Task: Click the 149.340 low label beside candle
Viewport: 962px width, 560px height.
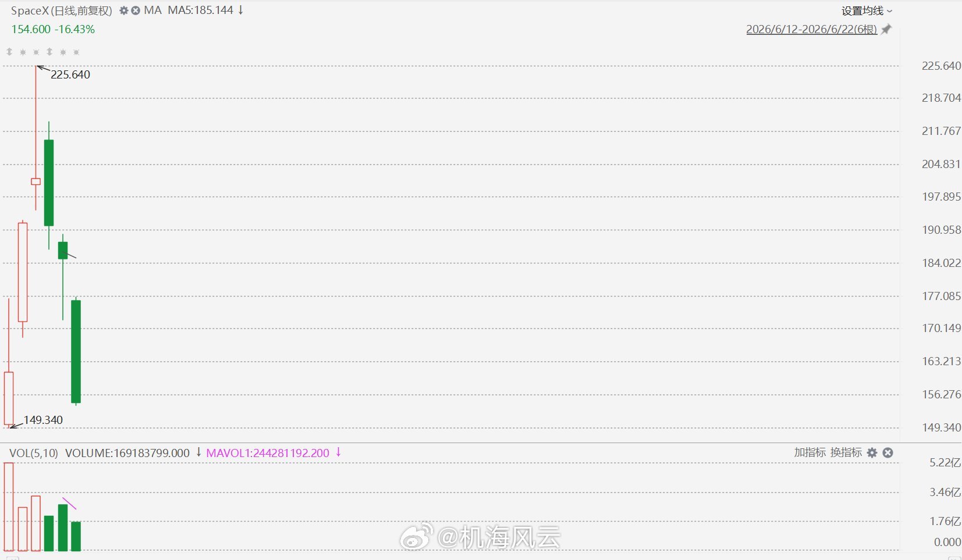Action: pyautogui.click(x=43, y=420)
